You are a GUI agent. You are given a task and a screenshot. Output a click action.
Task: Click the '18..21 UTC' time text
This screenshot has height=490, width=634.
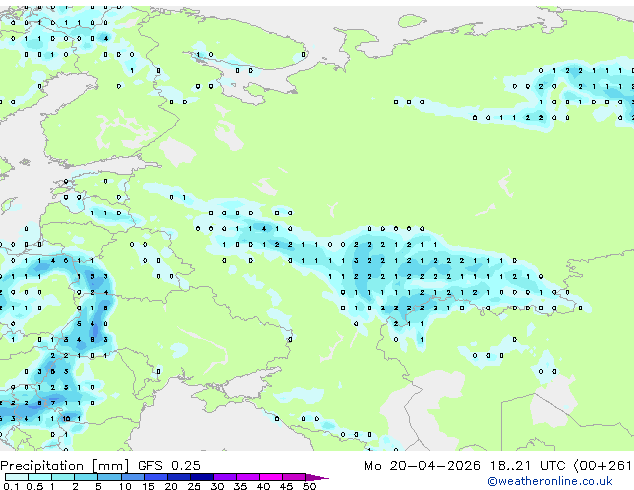527,465
